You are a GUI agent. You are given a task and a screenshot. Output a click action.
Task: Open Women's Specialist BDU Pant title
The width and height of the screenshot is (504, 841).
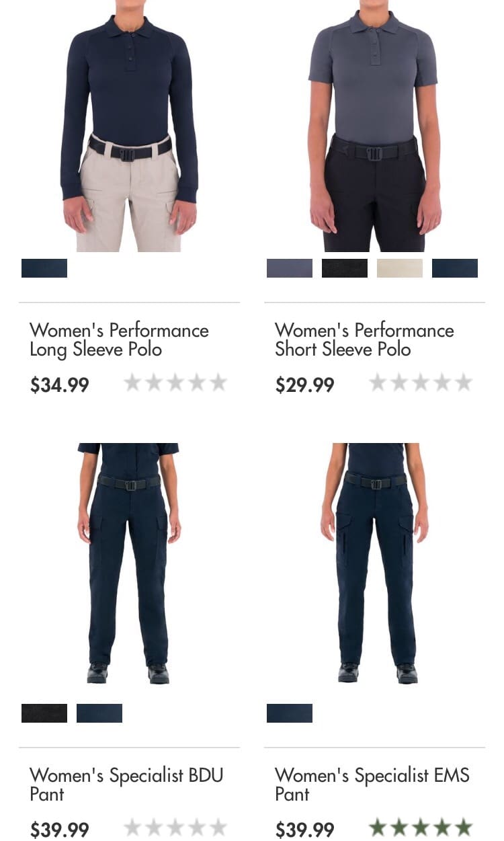(126, 785)
